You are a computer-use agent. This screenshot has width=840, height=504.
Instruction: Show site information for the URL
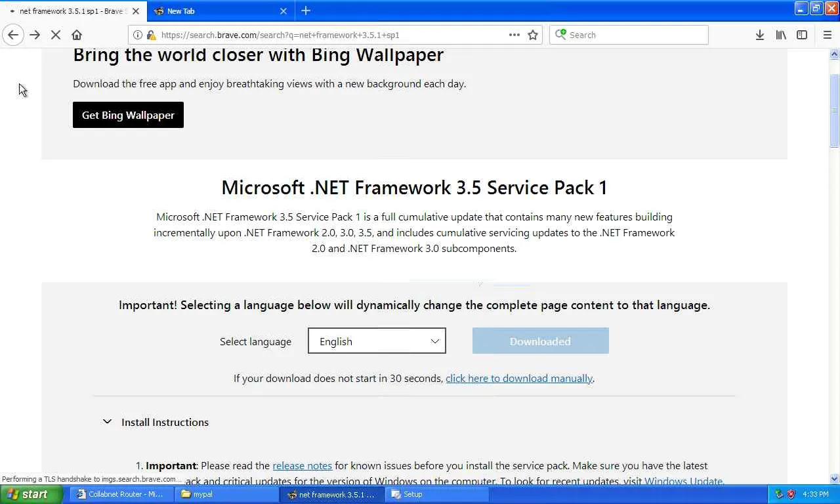pos(138,35)
